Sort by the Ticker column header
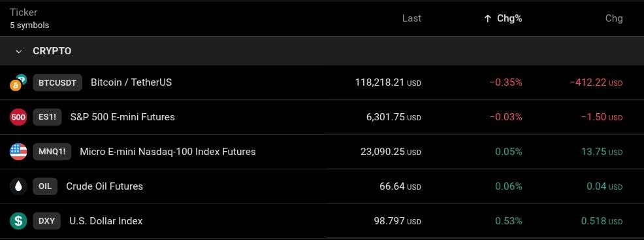Image resolution: width=644 pixels, height=240 pixels. (24, 12)
